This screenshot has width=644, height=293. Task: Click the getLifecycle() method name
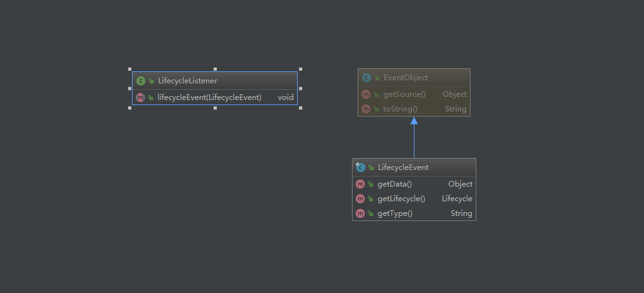pos(401,199)
